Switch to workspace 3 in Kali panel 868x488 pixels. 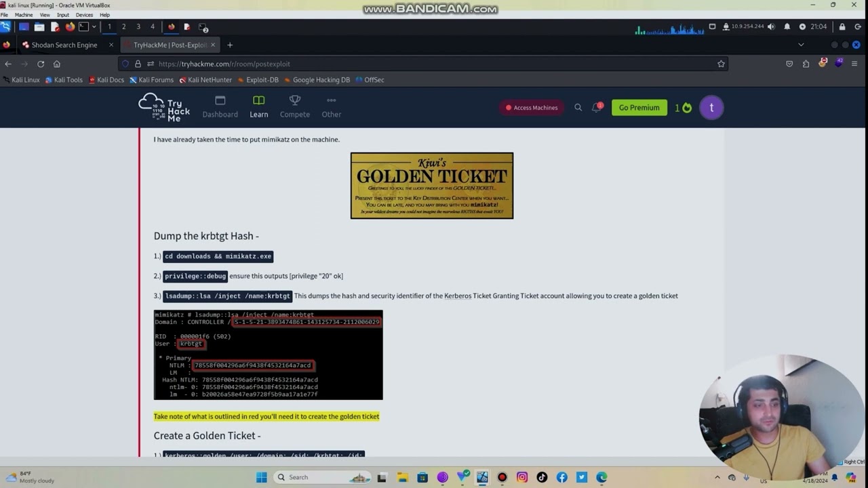click(138, 27)
